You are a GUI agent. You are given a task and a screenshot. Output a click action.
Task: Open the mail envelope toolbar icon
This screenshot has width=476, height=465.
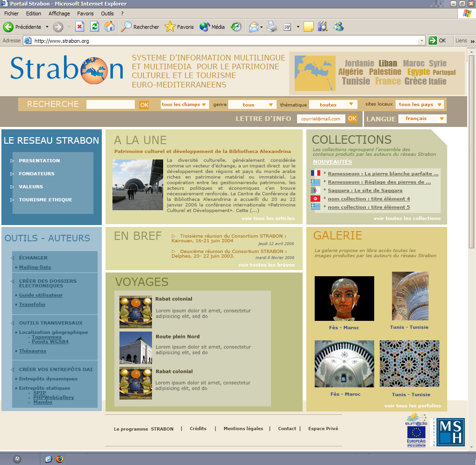[x=253, y=27]
